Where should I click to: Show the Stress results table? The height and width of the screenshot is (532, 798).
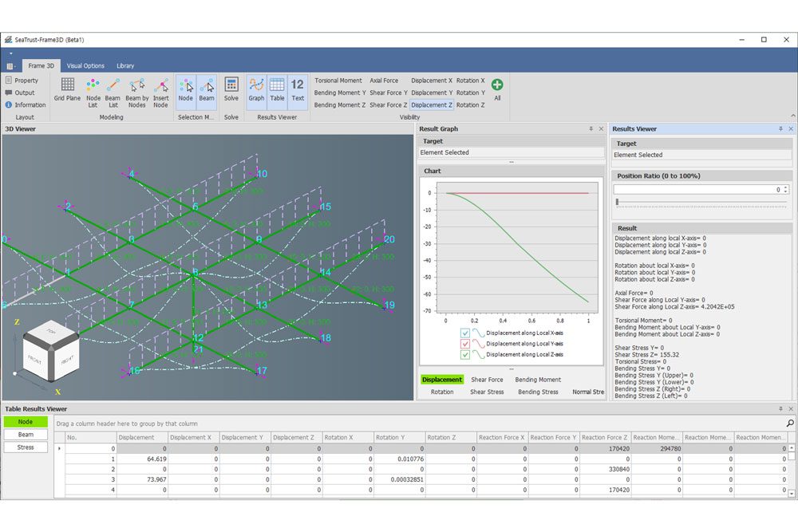pos(26,447)
